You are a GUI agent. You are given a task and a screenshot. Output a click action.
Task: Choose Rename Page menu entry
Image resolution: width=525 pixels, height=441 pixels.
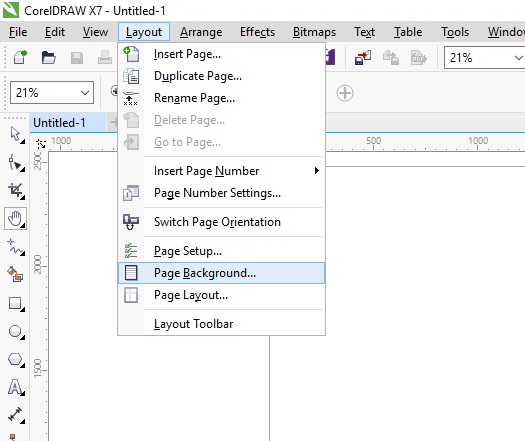221,98
